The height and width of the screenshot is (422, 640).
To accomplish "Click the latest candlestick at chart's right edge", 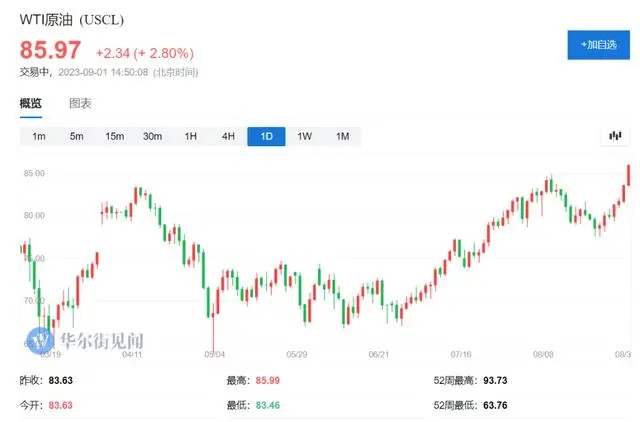I will pos(628,174).
